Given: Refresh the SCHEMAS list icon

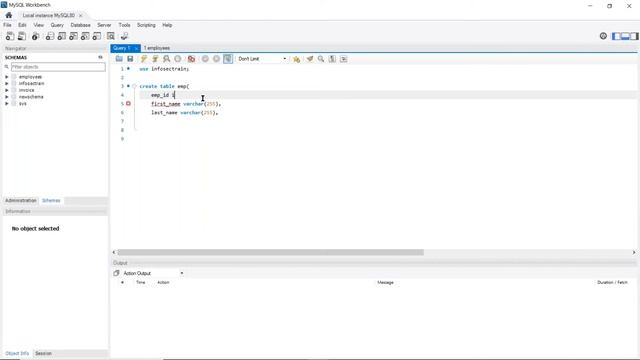Looking at the screenshot, I should point(100,58).
